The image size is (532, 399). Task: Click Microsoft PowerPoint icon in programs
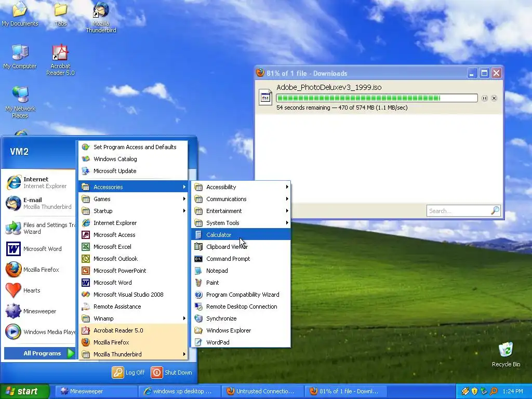[x=86, y=271]
